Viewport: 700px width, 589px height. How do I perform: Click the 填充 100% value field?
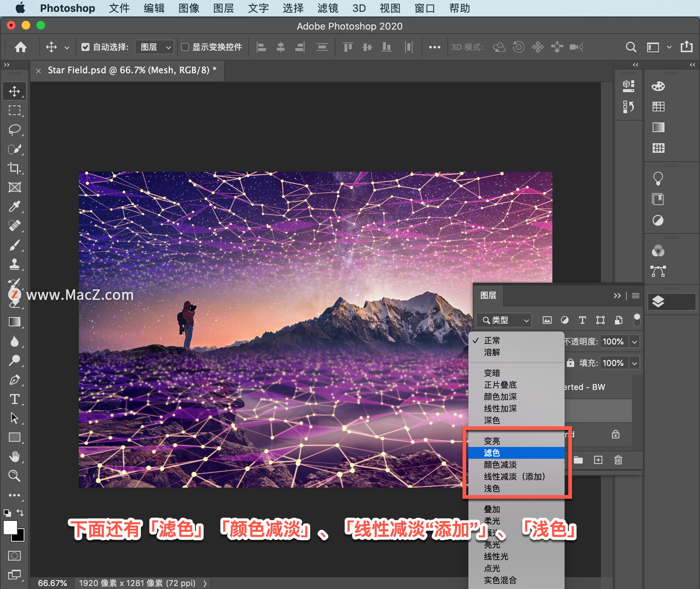613,363
